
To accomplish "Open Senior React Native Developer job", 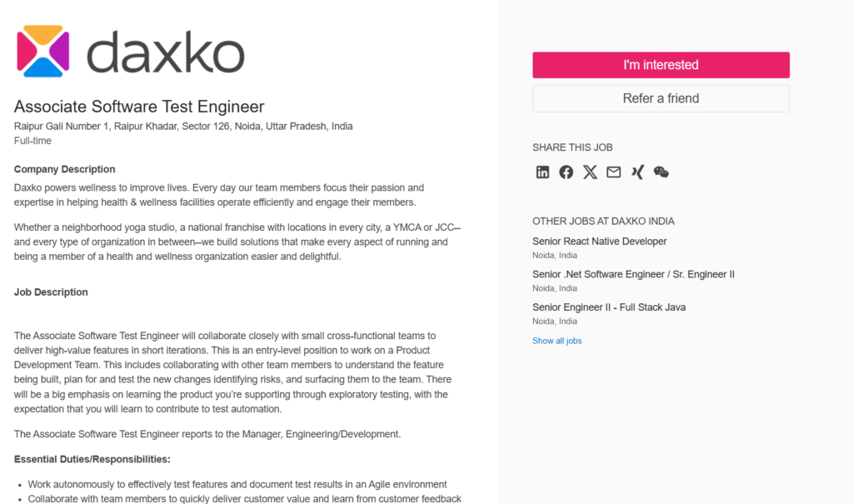I will click(600, 241).
